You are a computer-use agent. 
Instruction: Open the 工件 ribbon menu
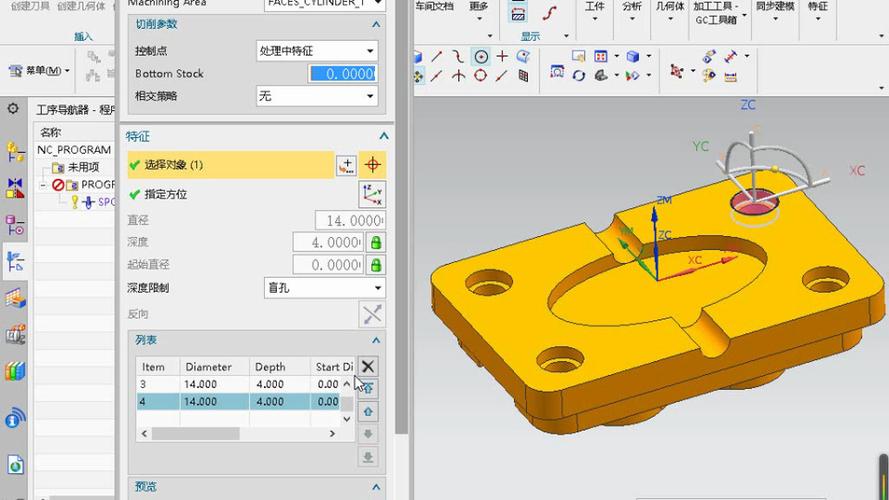coord(595,11)
